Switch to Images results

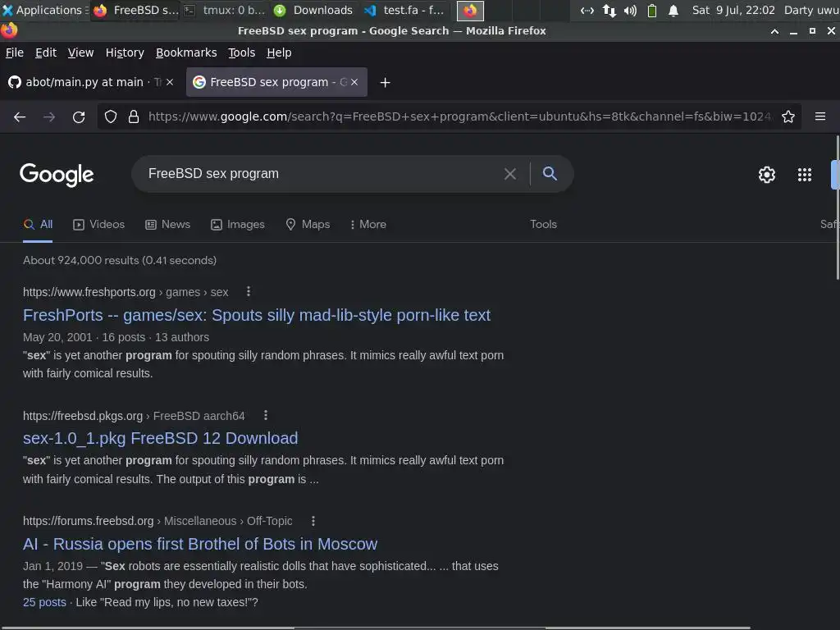[237, 225]
